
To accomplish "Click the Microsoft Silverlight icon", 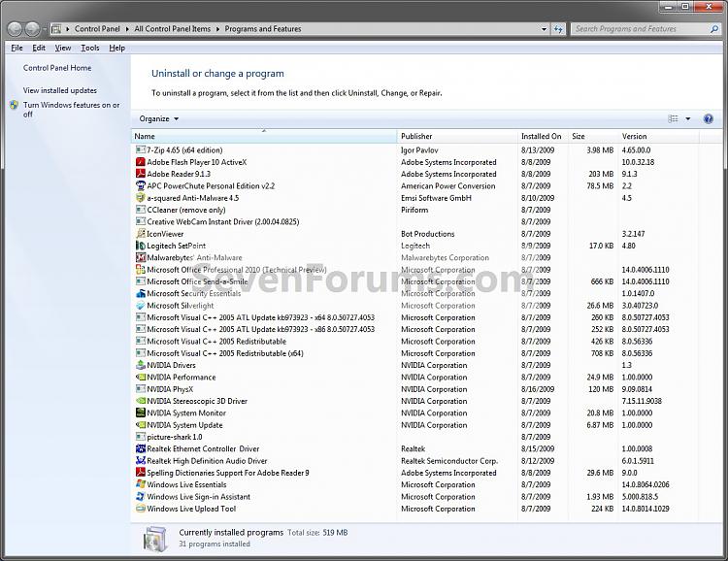I will pyautogui.click(x=140, y=306).
